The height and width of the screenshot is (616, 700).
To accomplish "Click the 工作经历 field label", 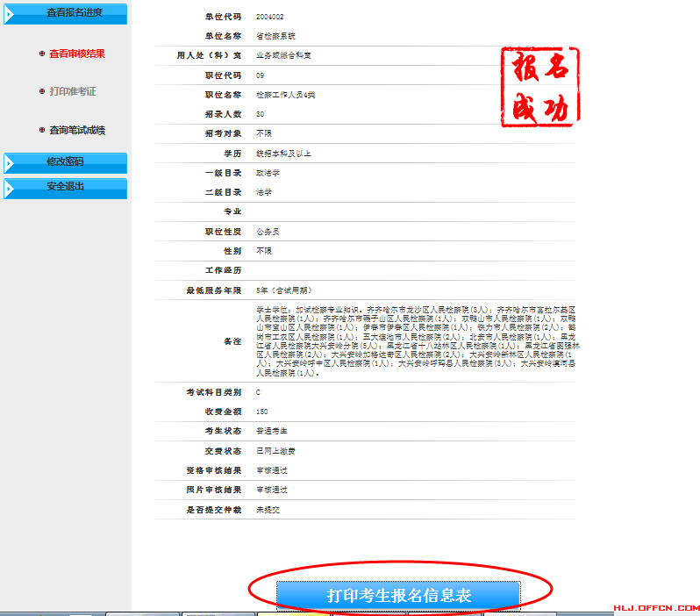I will click(x=223, y=270).
